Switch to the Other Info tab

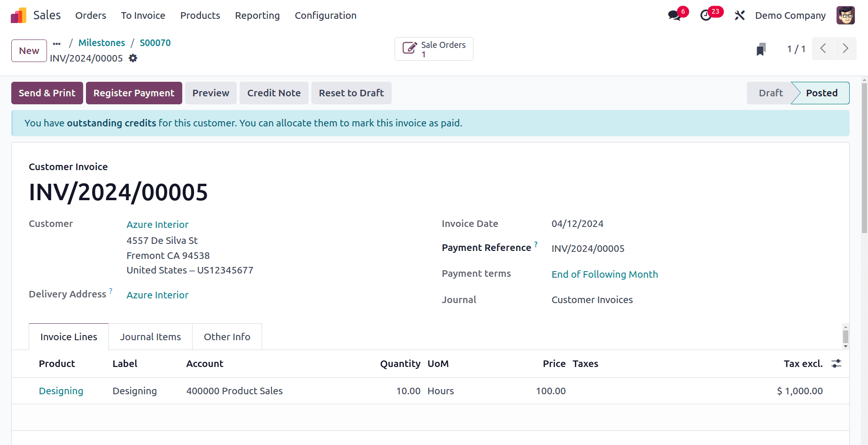(227, 337)
